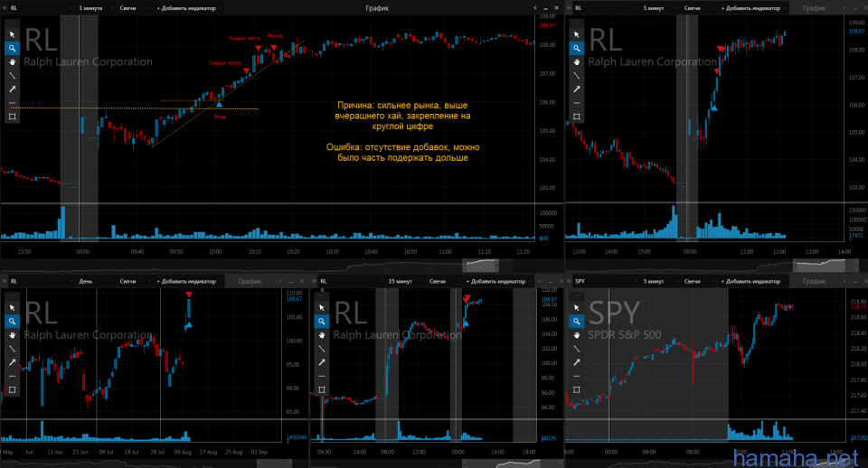Image resolution: width=868 pixels, height=468 pixels.
Task: Select the rectangle tool in the 15-minute RL chart
Action: point(322,390)
